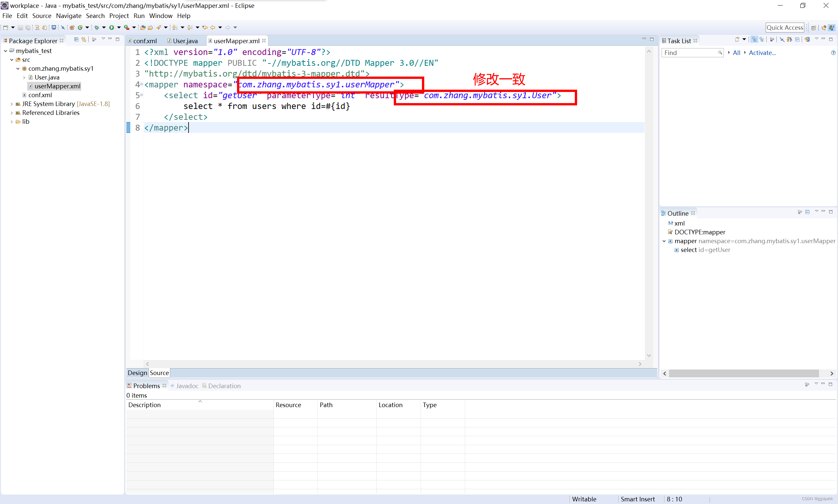Viewport: 838px width, 504px height.
Task: Click the Open Perspective icon
Action: 813,28
